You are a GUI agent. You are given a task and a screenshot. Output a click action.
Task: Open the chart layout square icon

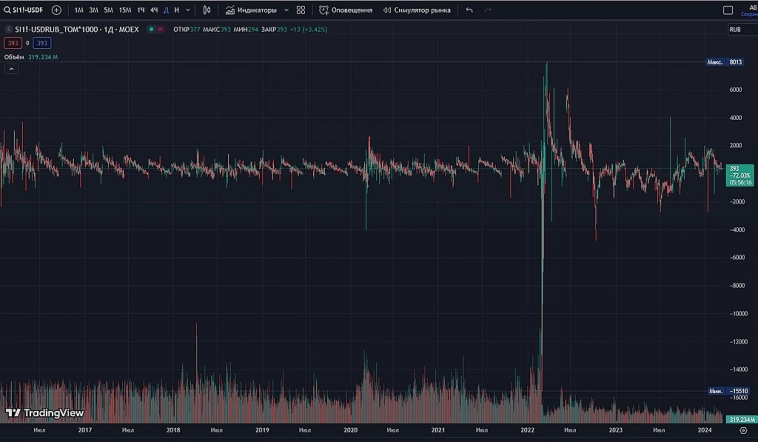(x=728, y=10)
